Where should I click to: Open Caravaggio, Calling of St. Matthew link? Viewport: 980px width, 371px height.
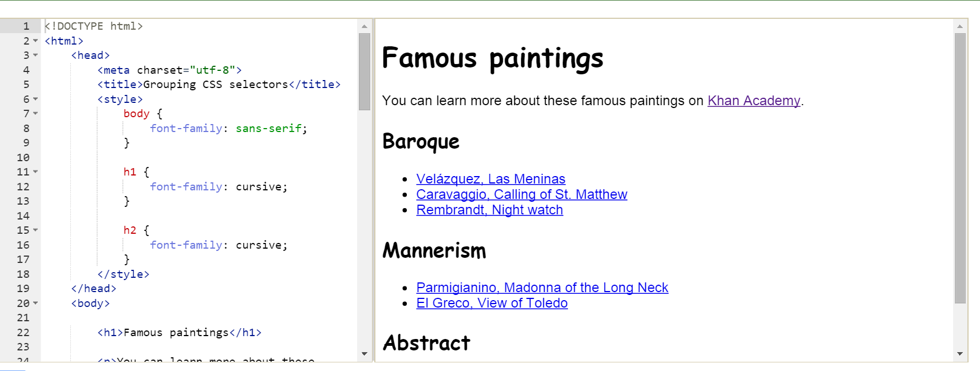coord(522,194)
